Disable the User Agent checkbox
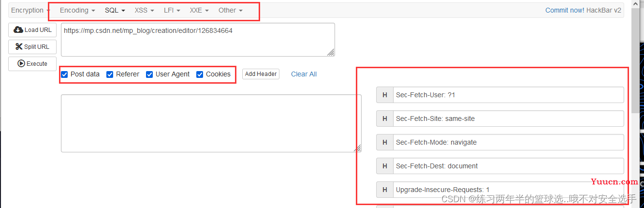 pos(149,74)
